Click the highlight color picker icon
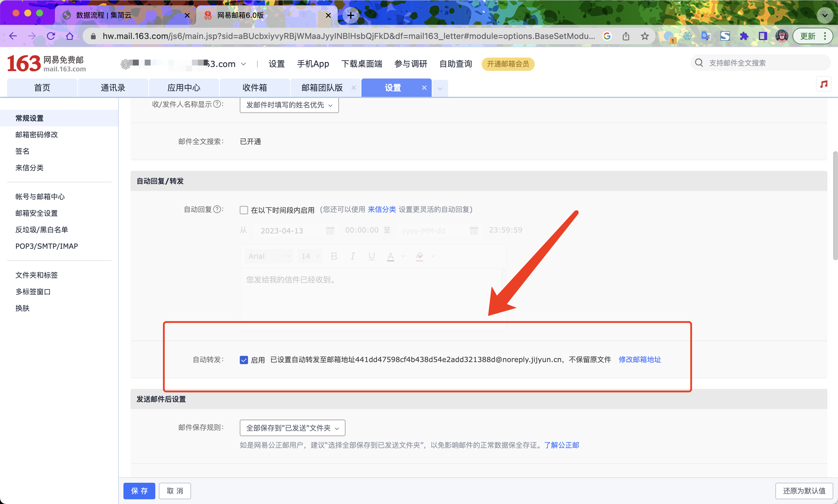Screen dimensions: 838x504 (420, 256)
